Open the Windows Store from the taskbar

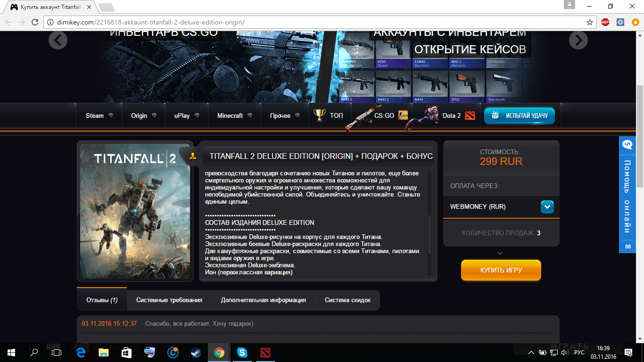point(127,352)
